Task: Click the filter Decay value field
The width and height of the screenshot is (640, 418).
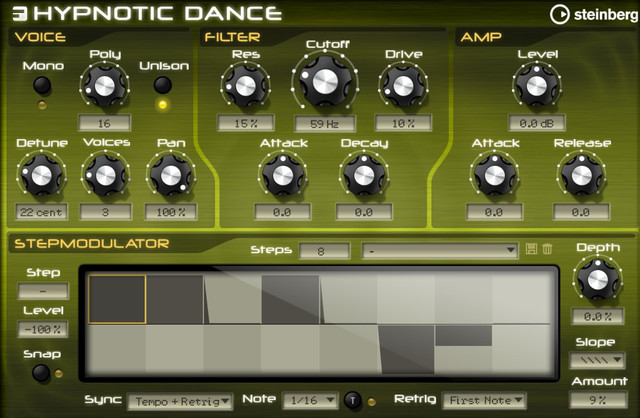Action: [364, 212]
